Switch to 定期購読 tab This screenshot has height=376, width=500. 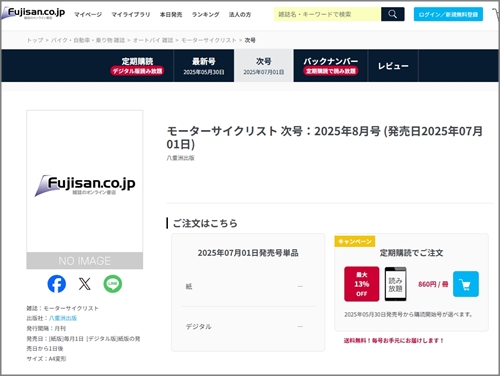click(137, 66)
